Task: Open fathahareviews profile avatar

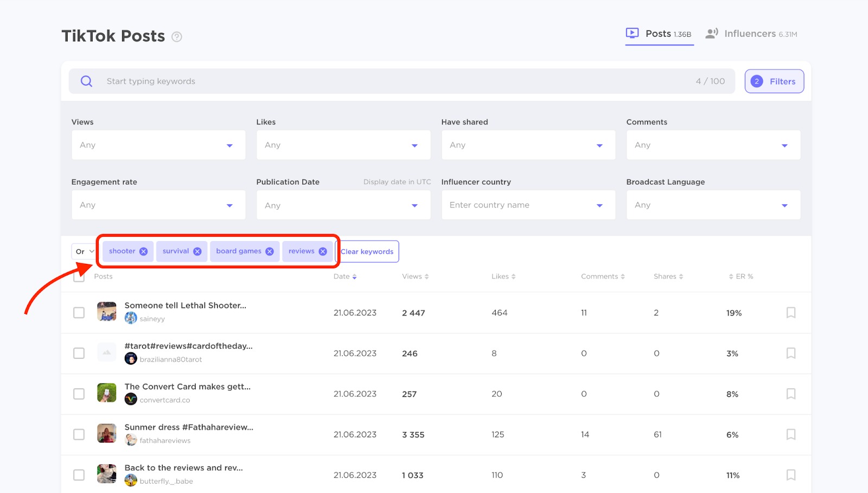Action: pyautogui.click(x=131, y=440)
